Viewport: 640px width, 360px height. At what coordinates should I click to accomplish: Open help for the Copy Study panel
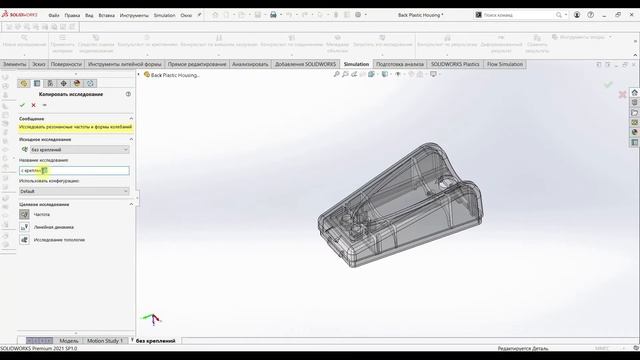click(x=128, y=94)
